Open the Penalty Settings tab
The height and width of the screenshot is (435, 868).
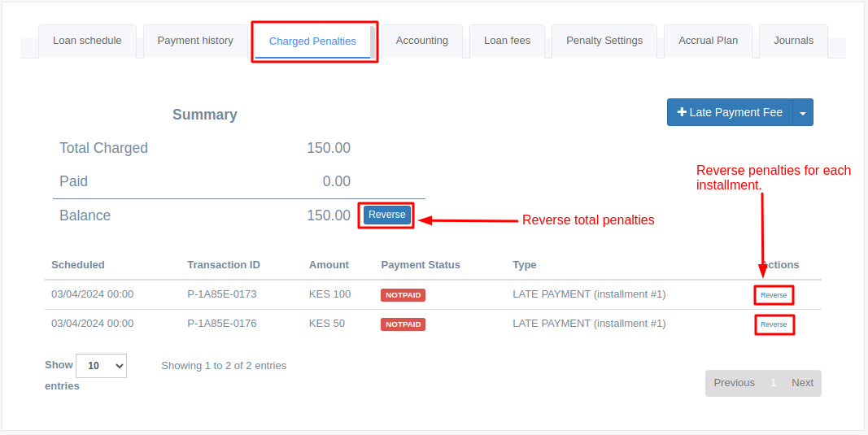(x=604, y=41)
